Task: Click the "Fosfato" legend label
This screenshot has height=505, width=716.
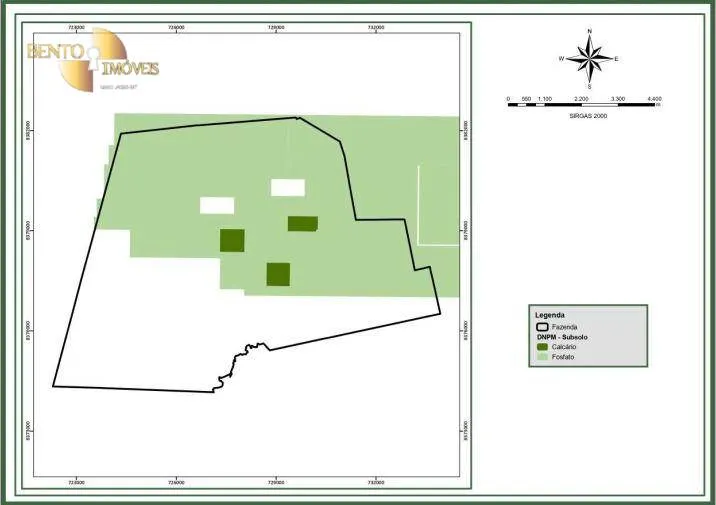Action: click(563, 357)
